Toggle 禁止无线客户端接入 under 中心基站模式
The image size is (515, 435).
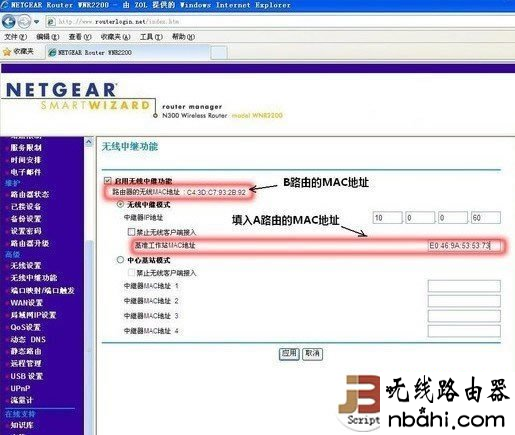point(131,273)
